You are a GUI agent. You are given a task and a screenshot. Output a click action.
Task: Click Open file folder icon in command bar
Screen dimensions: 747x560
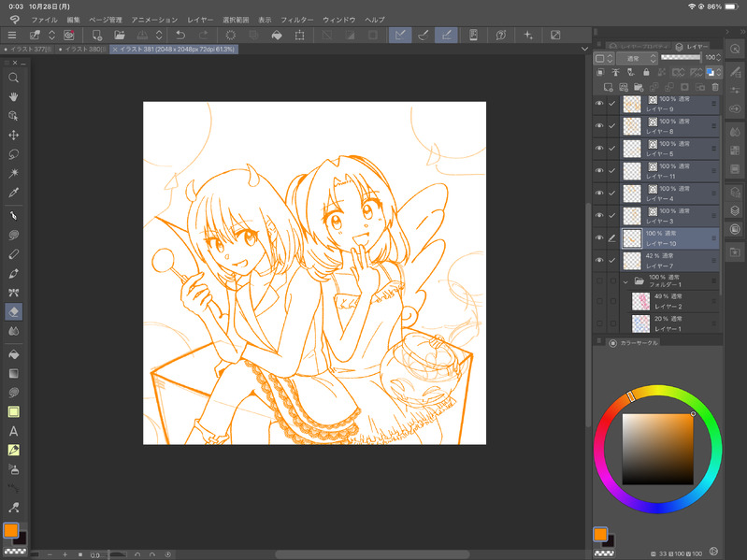click(x=119, y=35)
